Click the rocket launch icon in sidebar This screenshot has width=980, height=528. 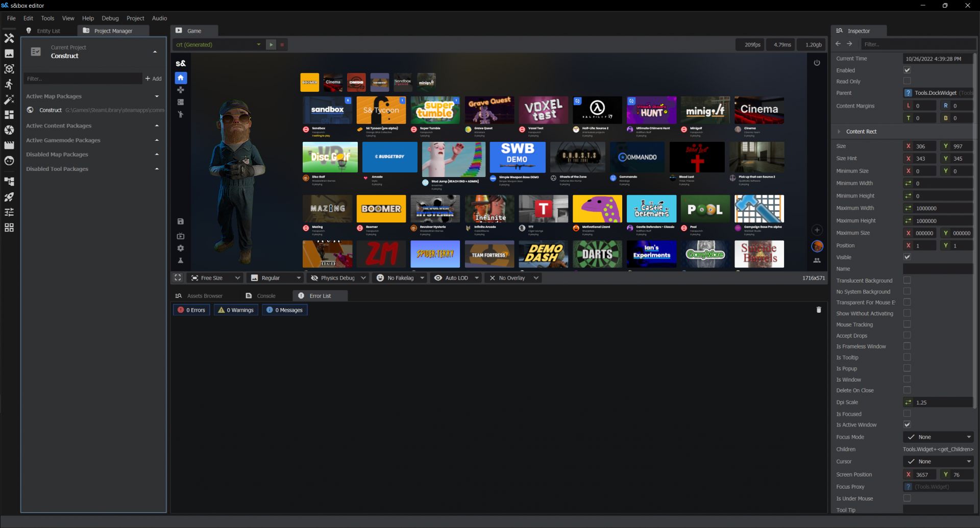[9, 197]
